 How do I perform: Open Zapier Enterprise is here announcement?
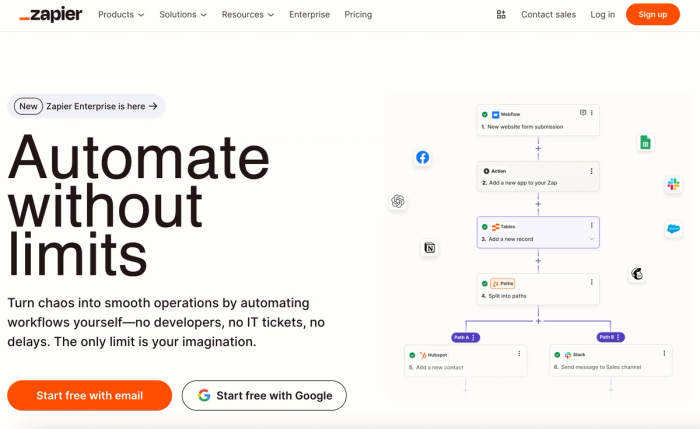pyautogui.click(x=87, y=106)
